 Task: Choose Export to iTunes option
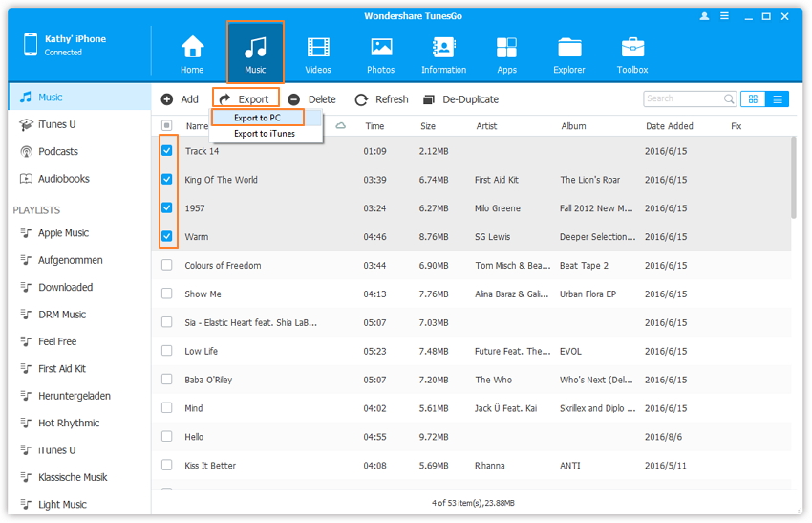point(265,134)
